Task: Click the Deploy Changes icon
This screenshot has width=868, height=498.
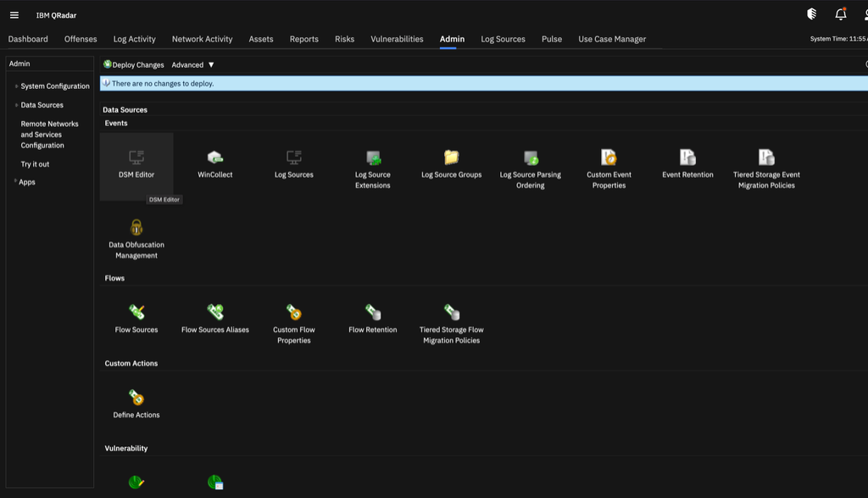Action: click(x=108, y=64)
